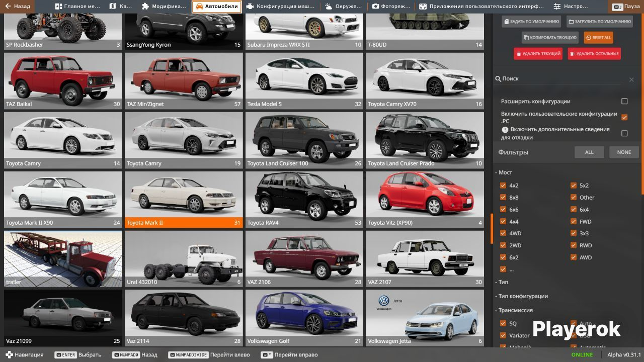Select the VAZ 2106 vehicle
644x362 pixels.
click(304, 258)
